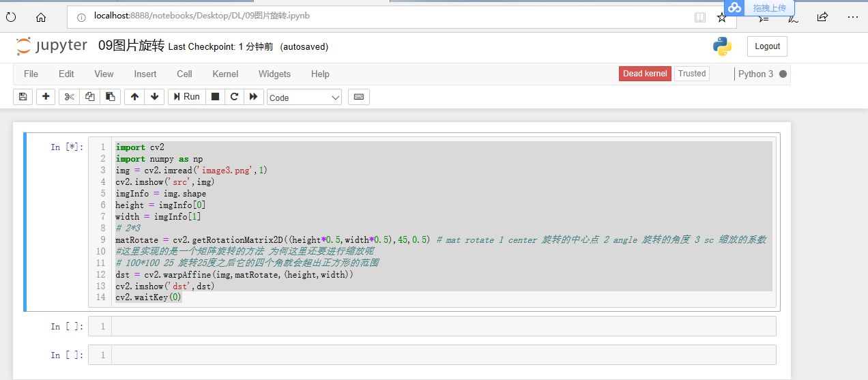This screenshot has width=868, height=380.
Task: Refresh the browser page
Action: [x=11, y=16]
